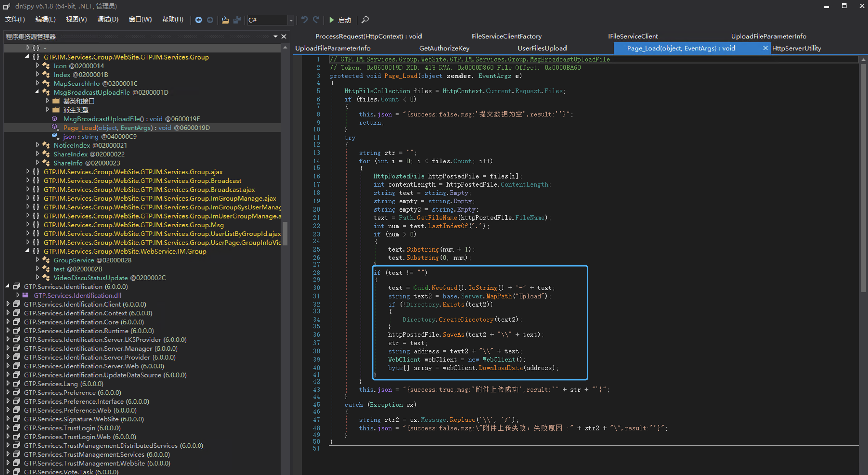Expand the NoticeIndex class node
Screen dimensions: 868x475
(x=37, y=145)
